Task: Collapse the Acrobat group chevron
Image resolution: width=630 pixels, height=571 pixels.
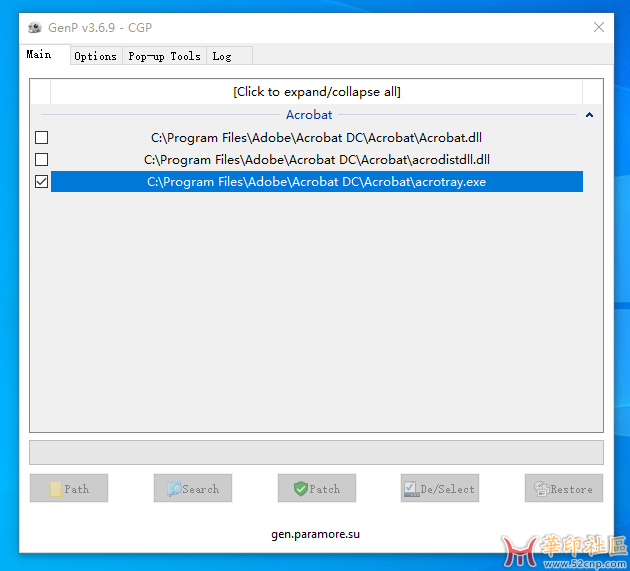Action: (589, 115)
